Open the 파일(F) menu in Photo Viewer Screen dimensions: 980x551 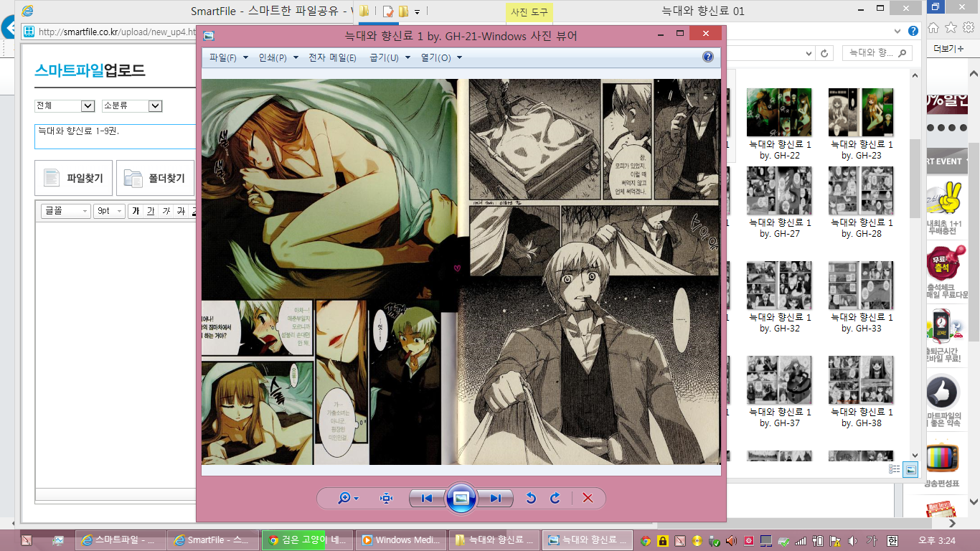click(229, 57)
